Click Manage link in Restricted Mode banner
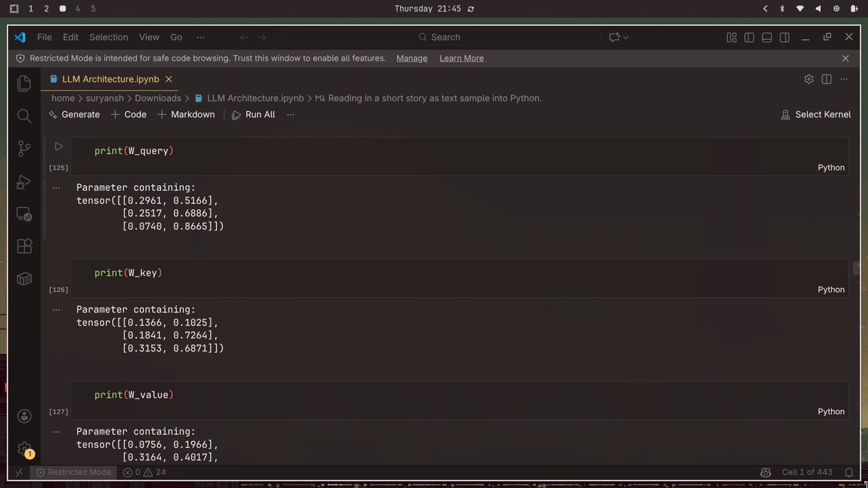This screenshot has height=488, width=868. click(x=412, y=58)
